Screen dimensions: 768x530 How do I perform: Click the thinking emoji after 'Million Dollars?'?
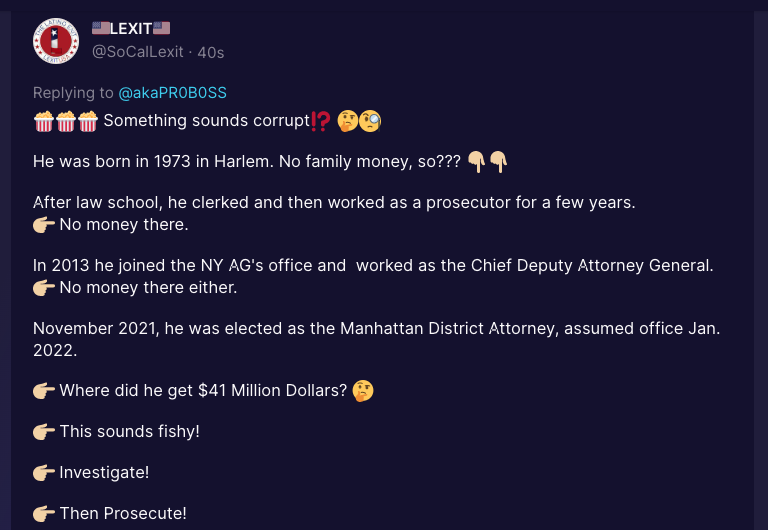tap(363, 391)
